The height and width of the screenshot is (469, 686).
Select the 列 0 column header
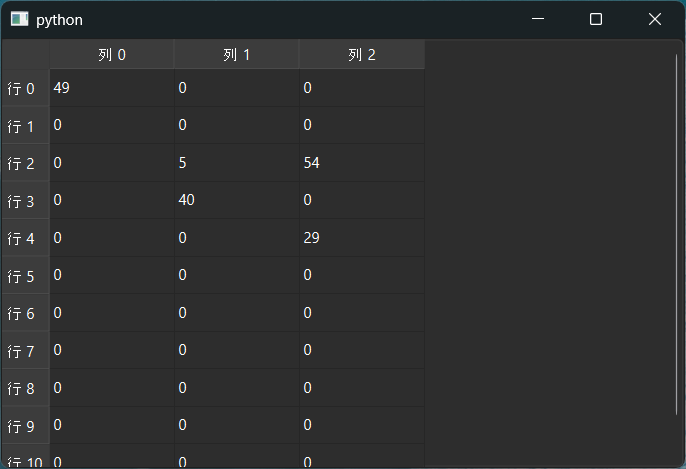(x=112, y=55)
